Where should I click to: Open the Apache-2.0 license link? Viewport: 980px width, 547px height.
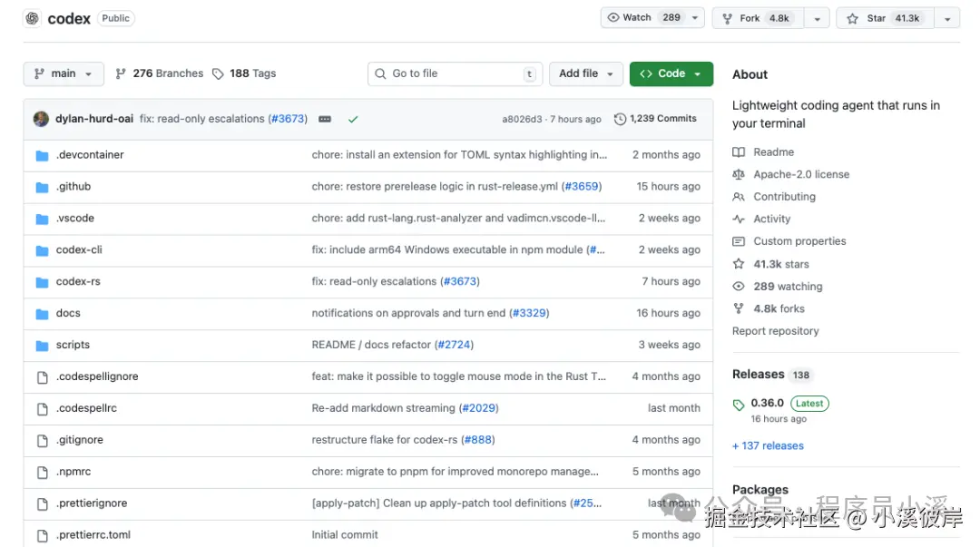pyautogui.click(x=801, y=174)
